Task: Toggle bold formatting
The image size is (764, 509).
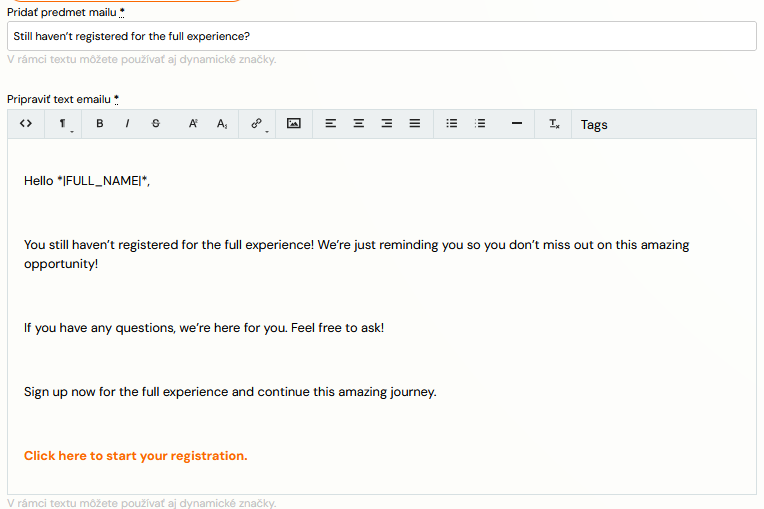Action: (100, 124)
